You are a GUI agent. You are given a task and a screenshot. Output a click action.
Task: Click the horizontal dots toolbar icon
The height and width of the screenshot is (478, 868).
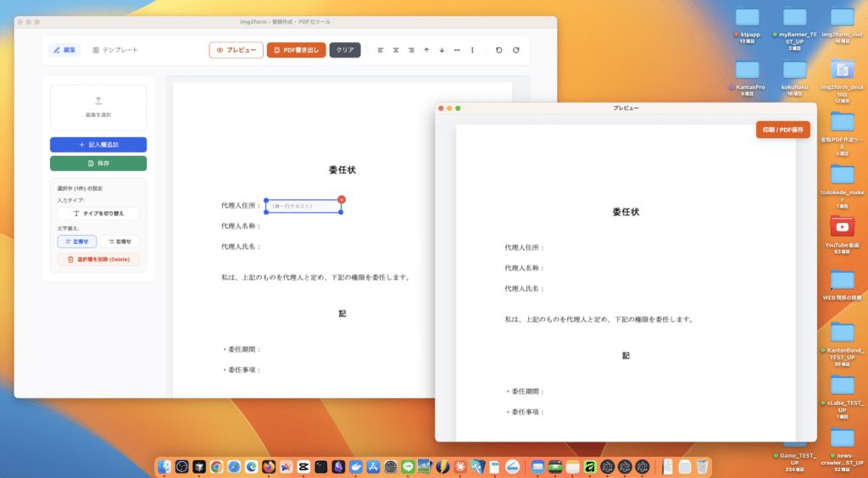(x=457, y=50)
